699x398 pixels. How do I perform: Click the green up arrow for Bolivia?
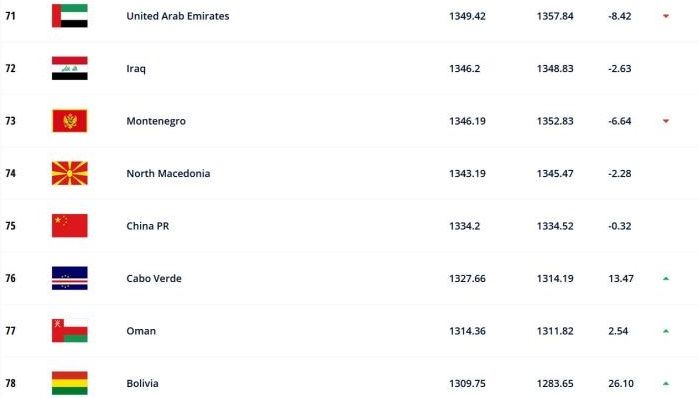coord(666,383)
